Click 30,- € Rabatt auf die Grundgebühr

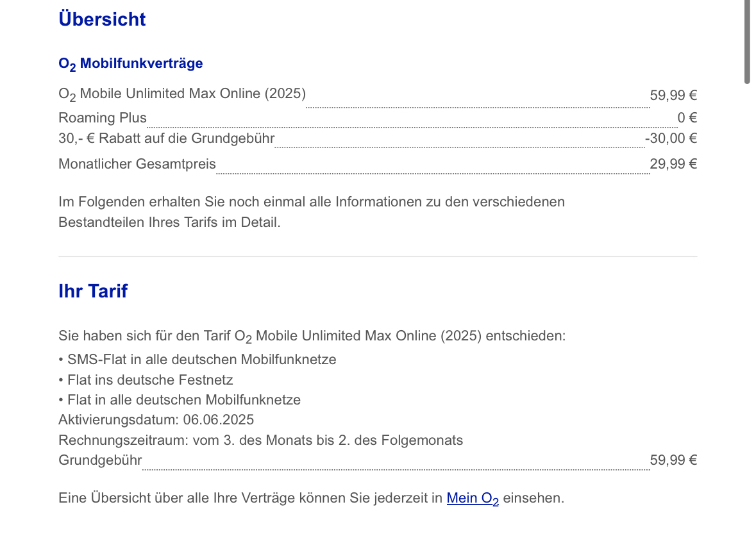[x=166, y=138]
